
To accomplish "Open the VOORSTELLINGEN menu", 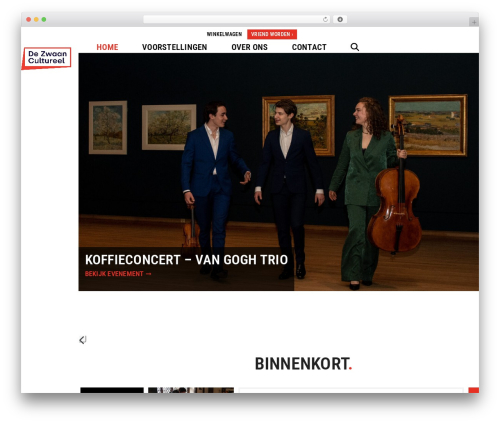I will [174, 47].
